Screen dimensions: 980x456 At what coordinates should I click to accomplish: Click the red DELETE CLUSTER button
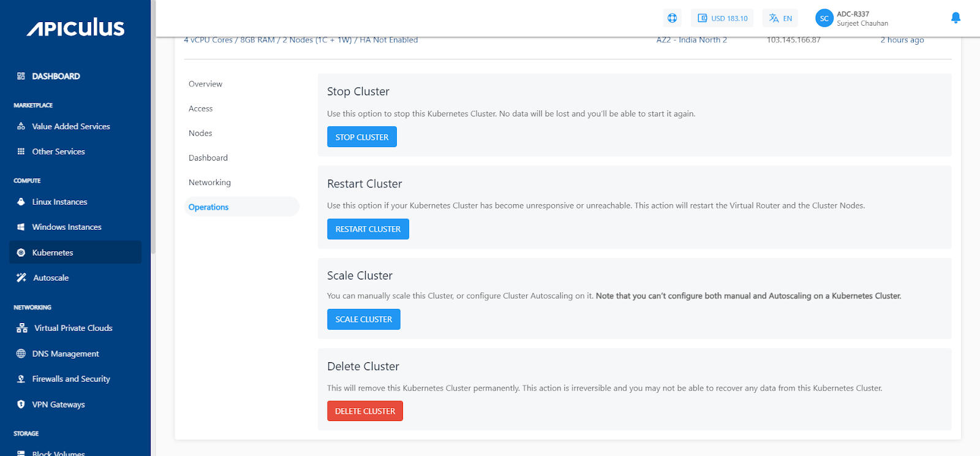coord(365,411)
